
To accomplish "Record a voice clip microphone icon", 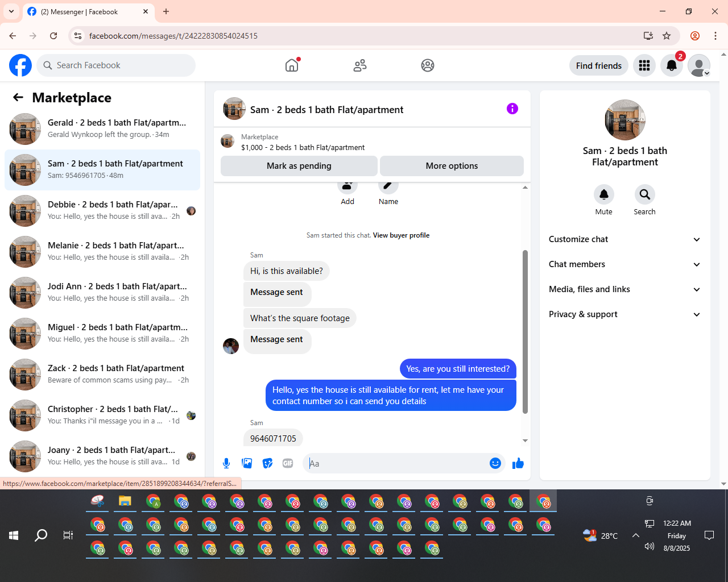I will (226, 463).
